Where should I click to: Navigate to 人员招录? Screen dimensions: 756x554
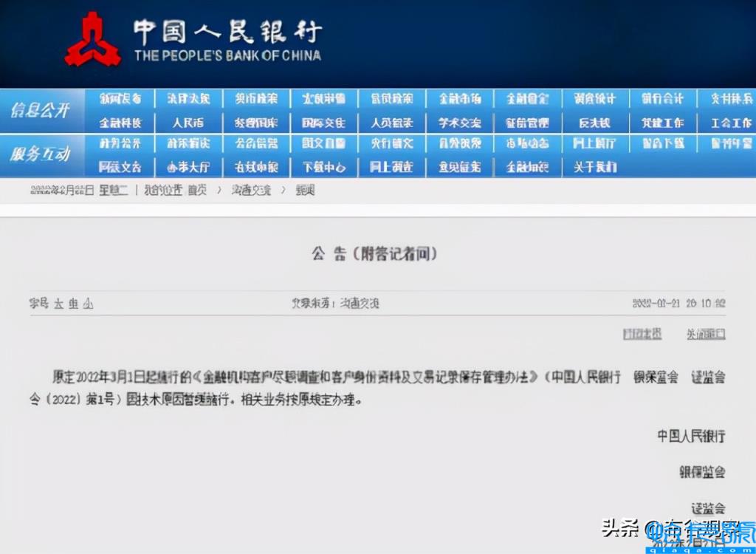coord(391,123)
